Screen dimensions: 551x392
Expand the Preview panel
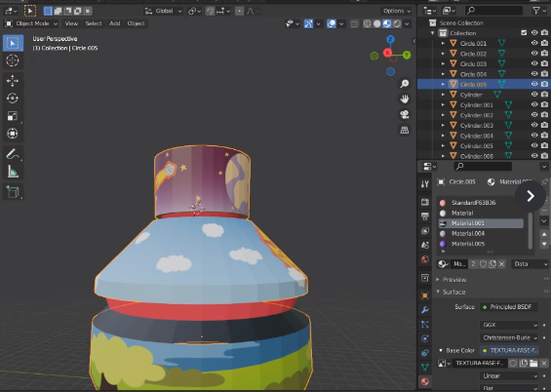tap(454, 280)
